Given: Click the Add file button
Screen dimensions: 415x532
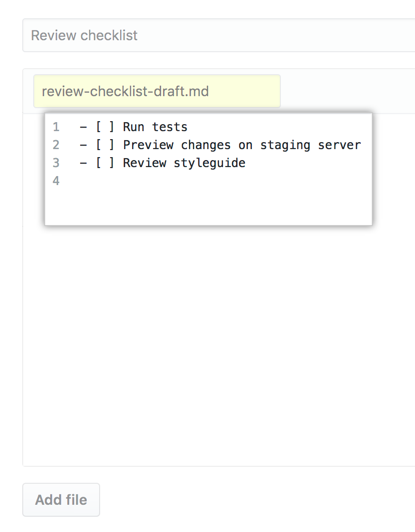Looking at the screenshot, I should click(x=61, y=500).
